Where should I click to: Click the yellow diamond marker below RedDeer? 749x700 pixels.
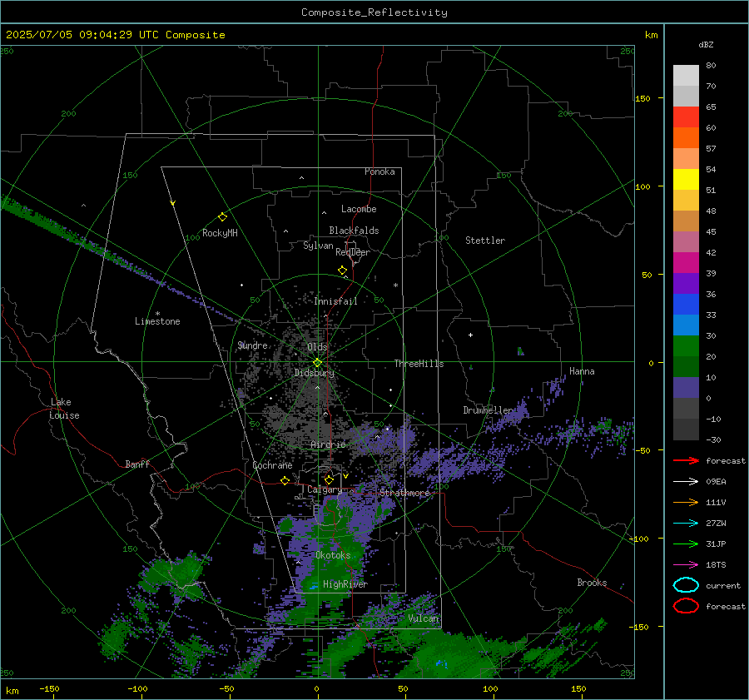tap(343, 271)
